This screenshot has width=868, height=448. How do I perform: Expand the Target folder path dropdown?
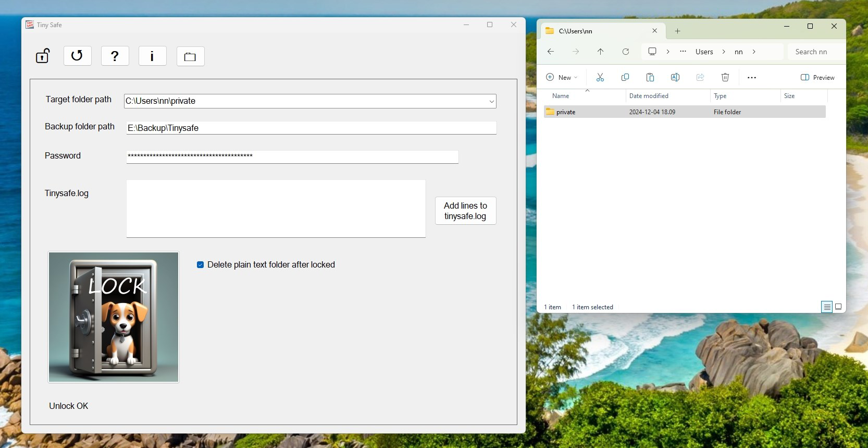click(x=491, y=101)
